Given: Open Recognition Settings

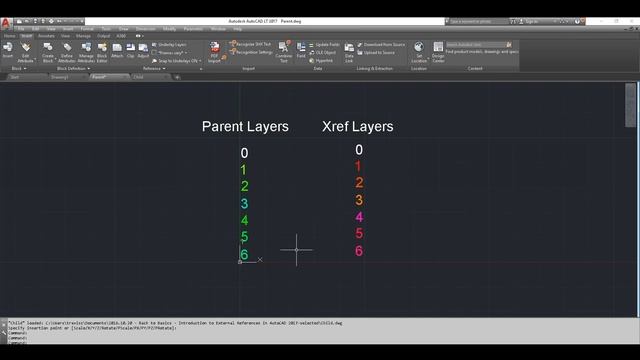Looking at the screenshot, I should pos(251,52).
